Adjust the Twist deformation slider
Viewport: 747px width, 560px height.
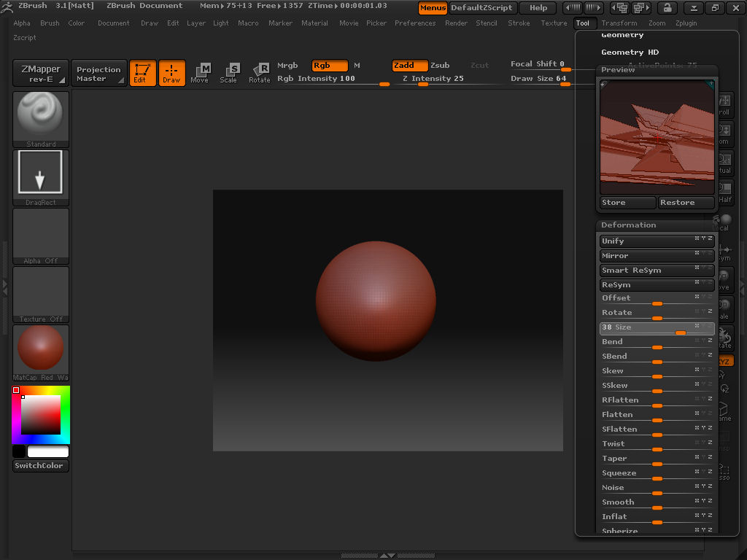pyautogui.click(x=657, y=444)
